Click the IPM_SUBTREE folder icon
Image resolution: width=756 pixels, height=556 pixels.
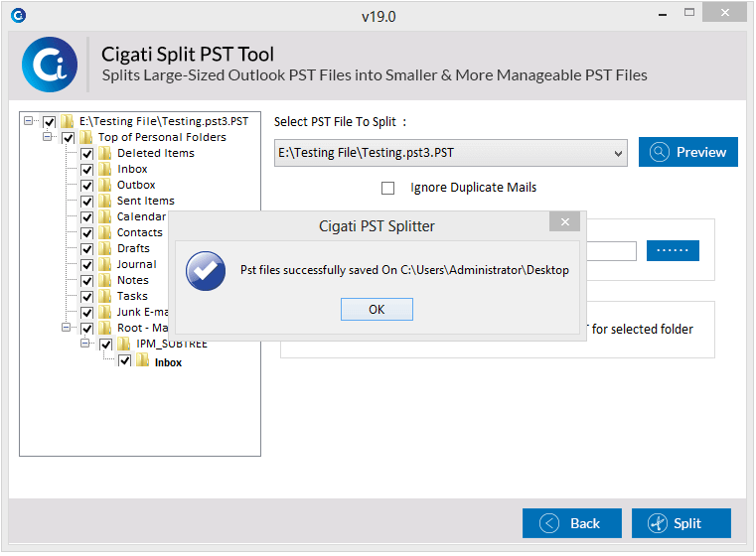coord(124,344)
